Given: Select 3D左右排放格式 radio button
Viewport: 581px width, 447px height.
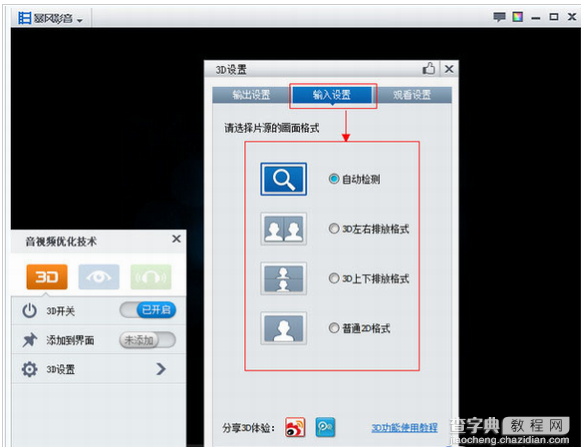Looking at the screenshot, I should coord(334,228).
